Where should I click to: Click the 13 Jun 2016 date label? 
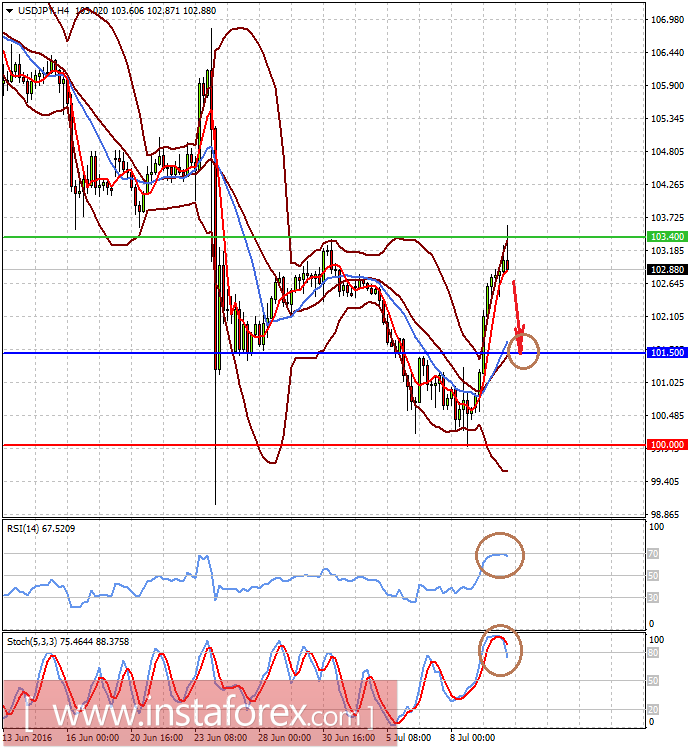pos(27,738)
